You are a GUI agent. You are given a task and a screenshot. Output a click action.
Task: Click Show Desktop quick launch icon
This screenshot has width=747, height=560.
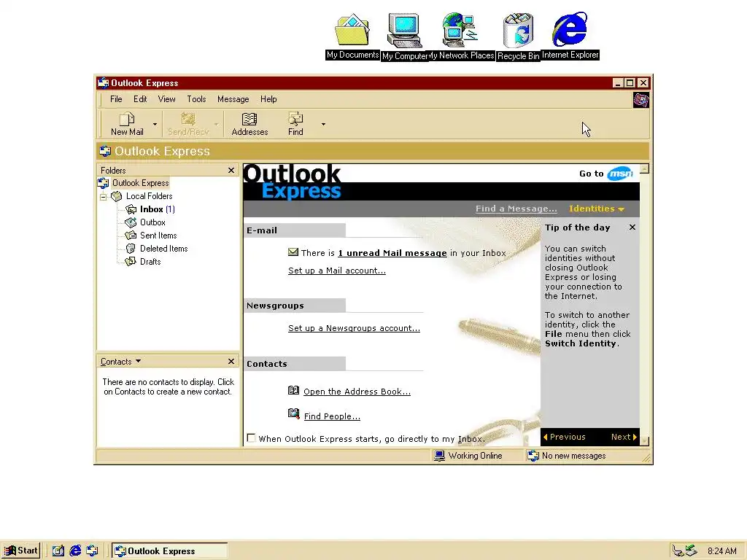(x=58, y=551)
